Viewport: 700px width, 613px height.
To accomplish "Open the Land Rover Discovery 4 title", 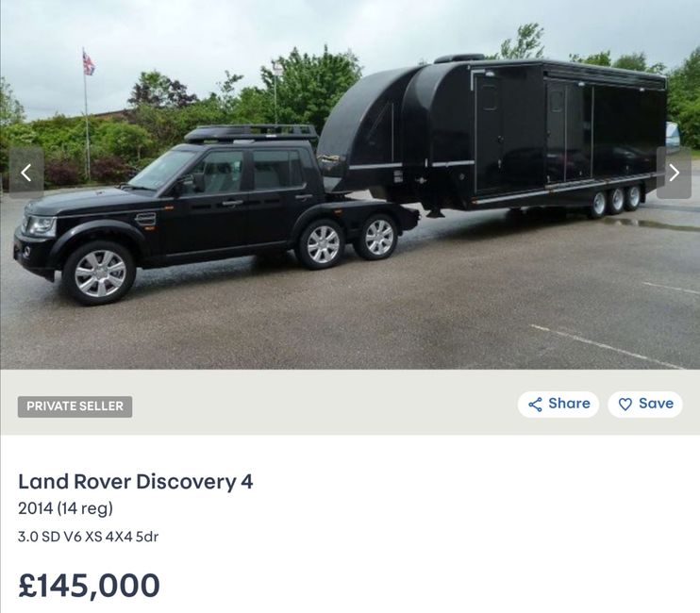I will point(136,482).
